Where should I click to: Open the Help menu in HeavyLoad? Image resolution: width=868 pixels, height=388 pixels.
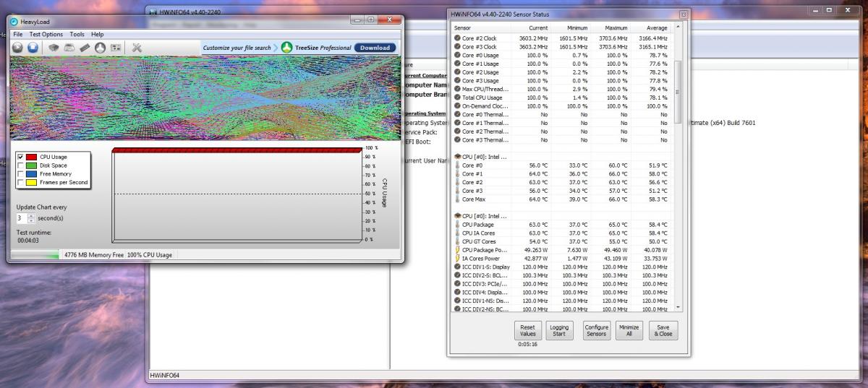[98, 34]
